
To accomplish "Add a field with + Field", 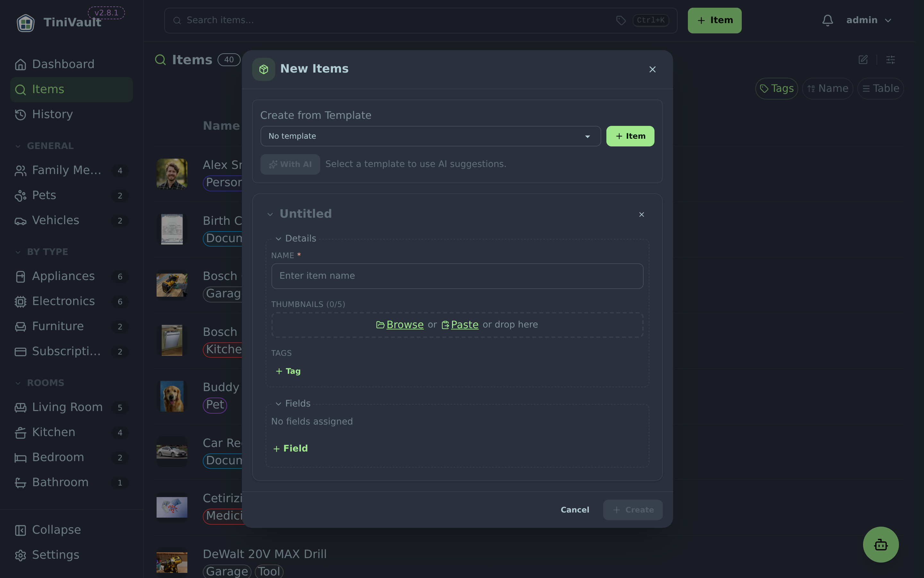I will coord(291,449).
